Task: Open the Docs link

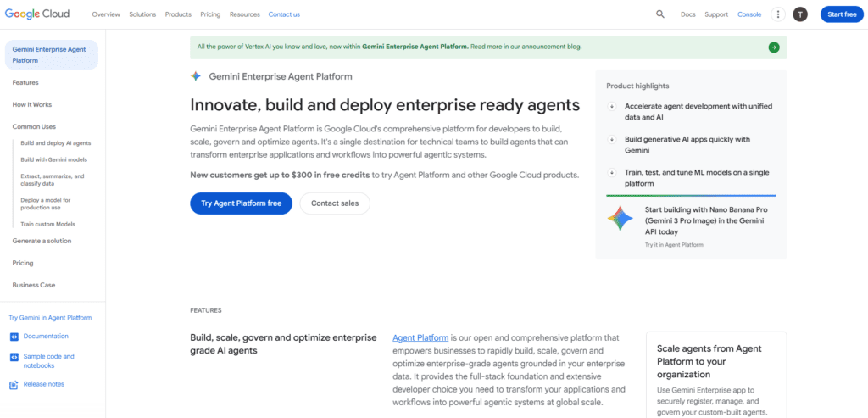Action: 687,14
